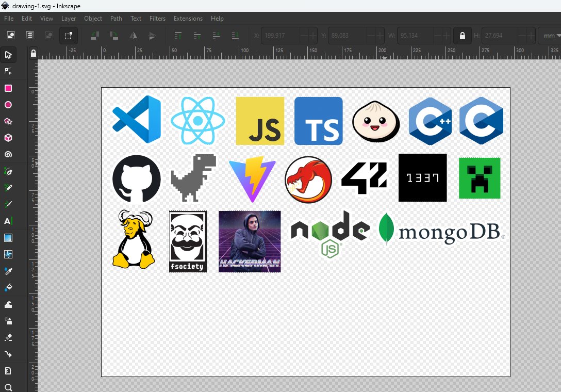Increase W value with plus stepper
Screen dimensions: 561x392
(446, 36)
